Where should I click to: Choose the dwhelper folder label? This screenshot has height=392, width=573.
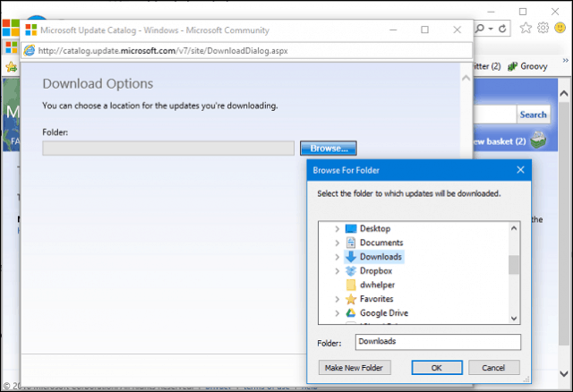[377, 285]
